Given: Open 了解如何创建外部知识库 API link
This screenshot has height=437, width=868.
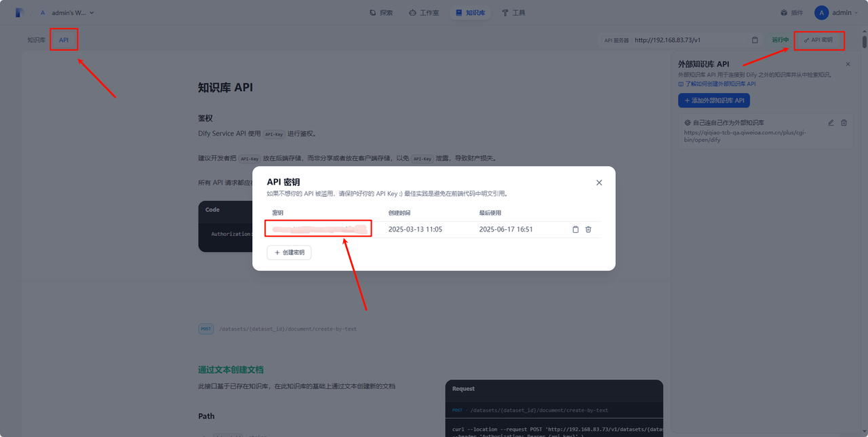Looking at the screenshot, I should click(x=717, y=84).
